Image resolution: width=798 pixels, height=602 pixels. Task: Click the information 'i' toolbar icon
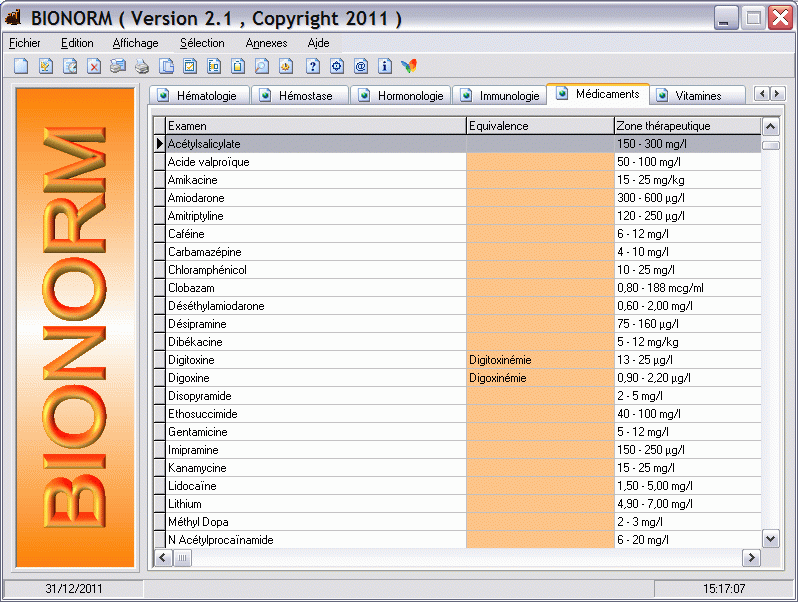coord(385,66)
